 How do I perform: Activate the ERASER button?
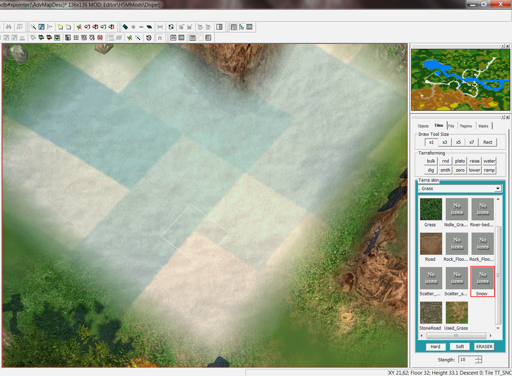(484, 347)
